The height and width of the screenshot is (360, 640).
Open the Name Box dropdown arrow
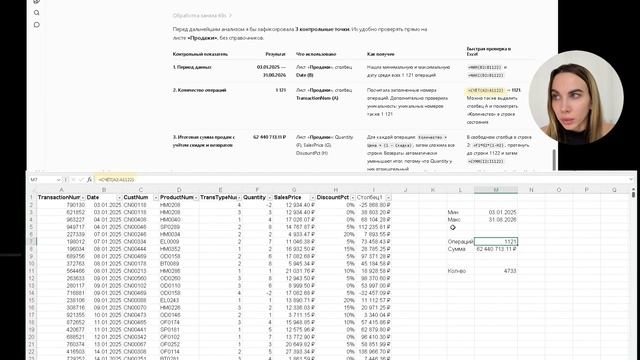point(58,180)
